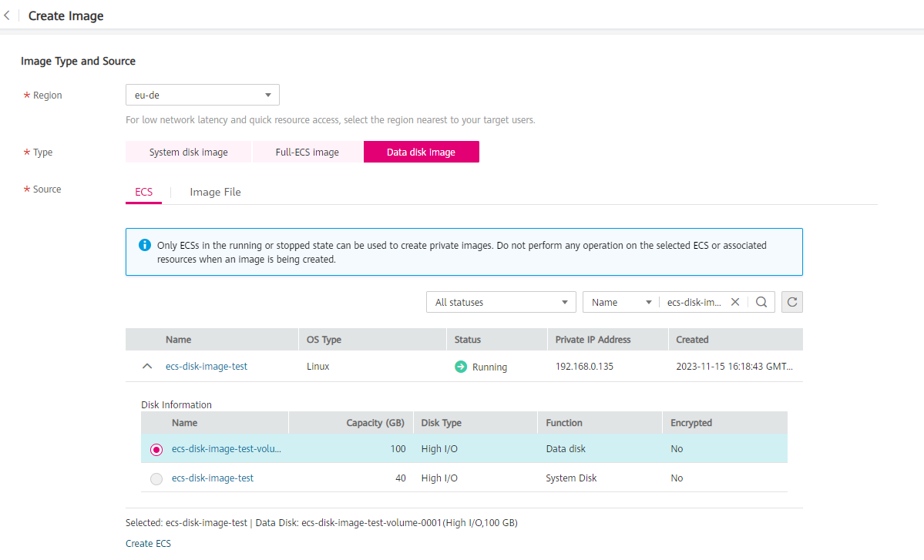Open the All statuses filter dropdown
This screenshot has height=560, width=924.
point(500,302)
